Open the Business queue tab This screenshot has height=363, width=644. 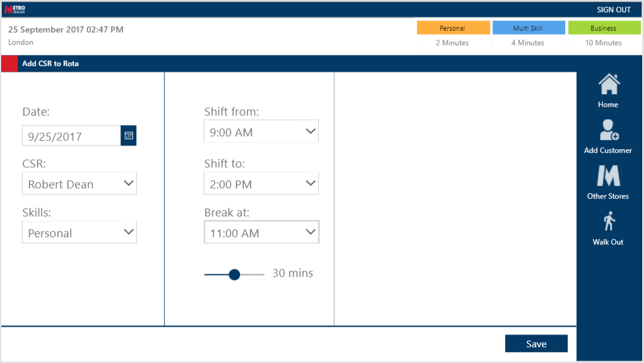click(x=604, y=28)
